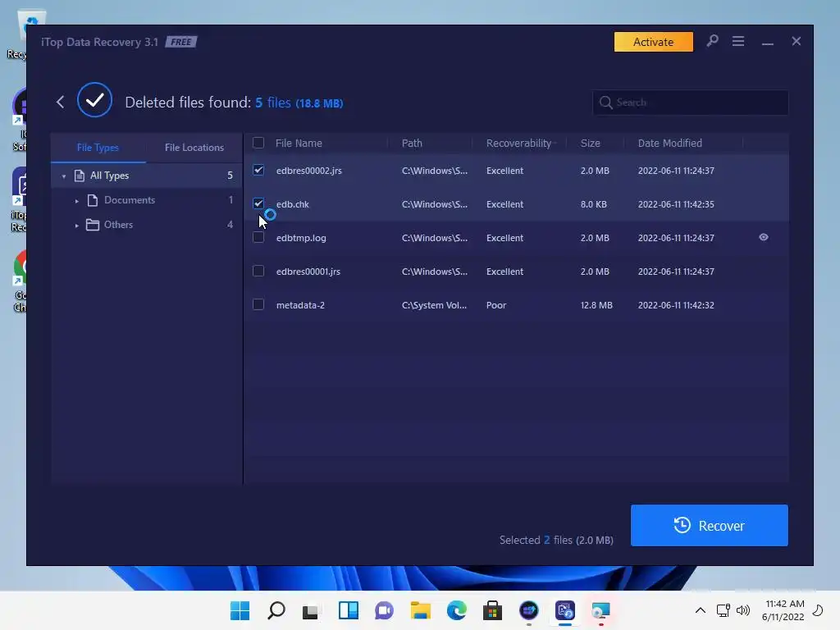Open the Windows Start menu

(x=240, y=610)
